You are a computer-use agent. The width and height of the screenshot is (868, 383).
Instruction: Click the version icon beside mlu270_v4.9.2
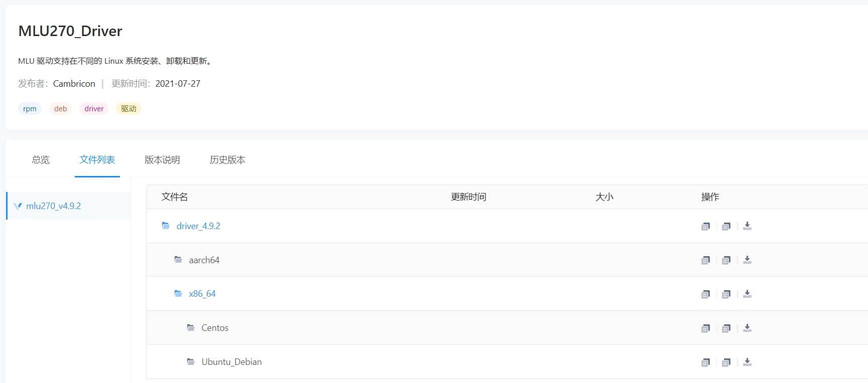tap(18, 206)
